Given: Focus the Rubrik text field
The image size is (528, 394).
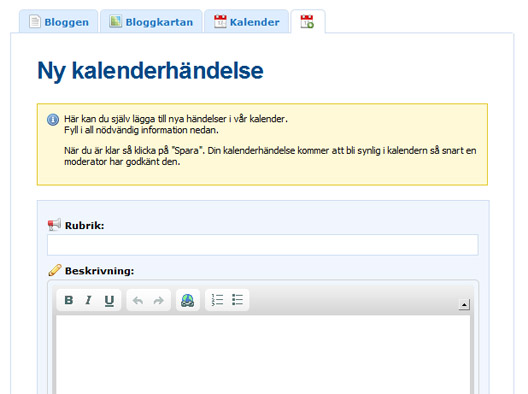Looking at the screenshot, I should tap(263, 245).
